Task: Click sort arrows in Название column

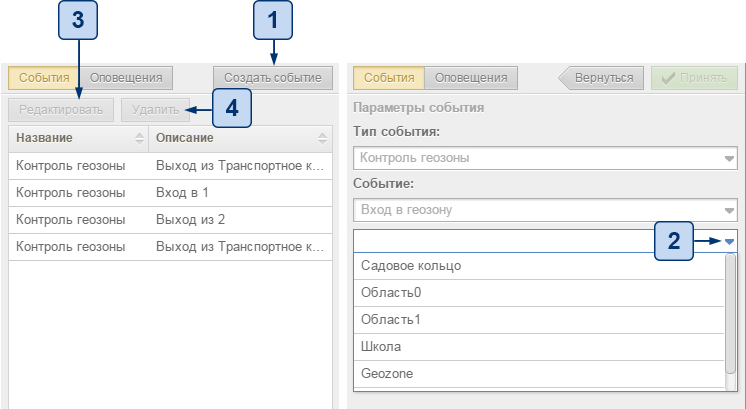Action: point(139,138)
